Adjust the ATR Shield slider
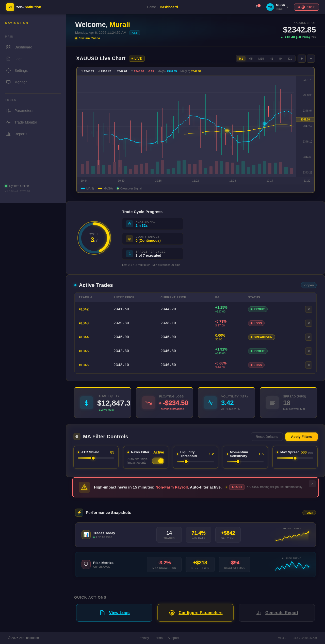This screenshot has height=644, width=325. (96, 458)
